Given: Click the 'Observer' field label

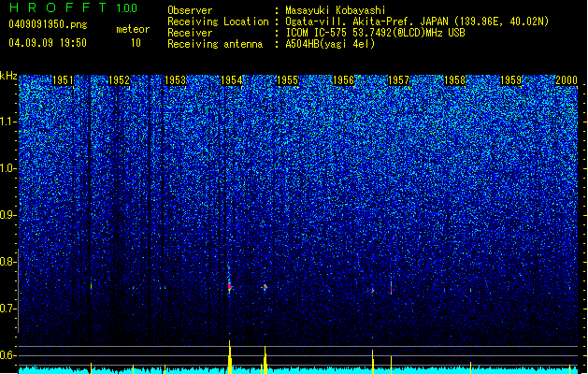Looking at the screenshot, I should [x=190, y=10].
